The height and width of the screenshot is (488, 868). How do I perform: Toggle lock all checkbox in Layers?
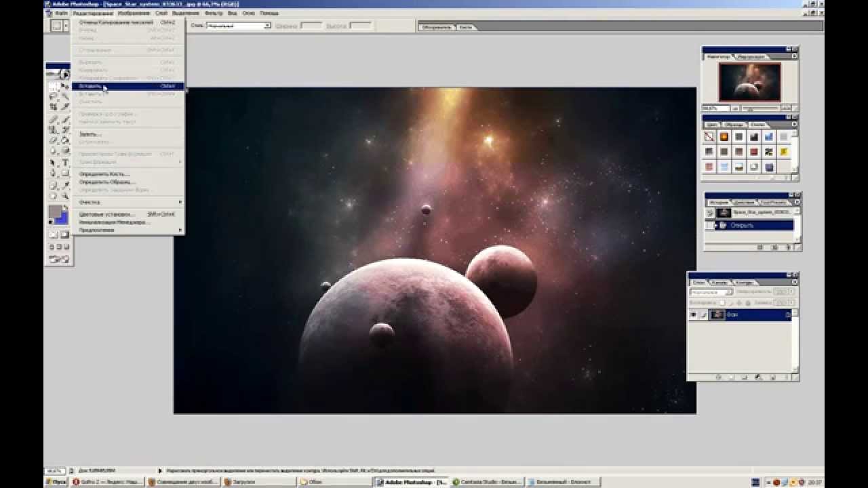(x=748, y=302)
